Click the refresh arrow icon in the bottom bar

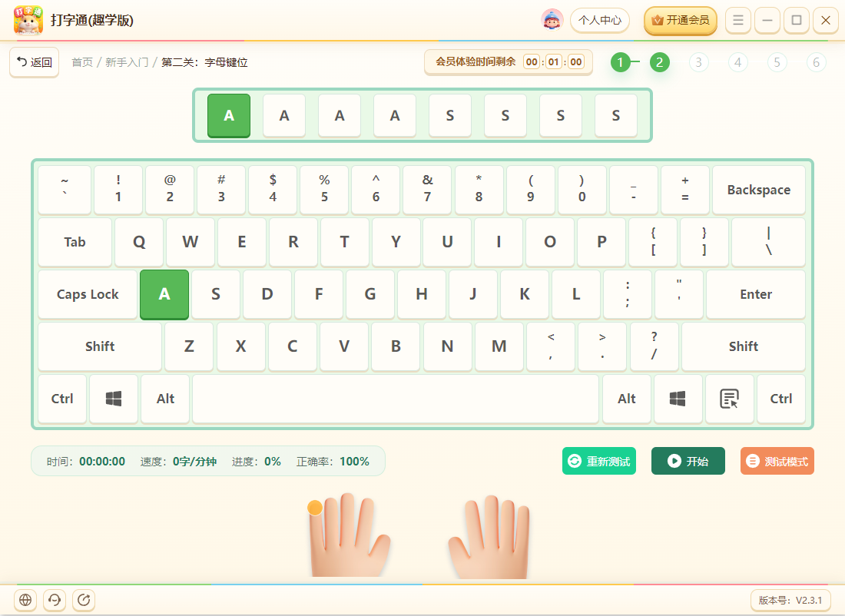point(84,599)
